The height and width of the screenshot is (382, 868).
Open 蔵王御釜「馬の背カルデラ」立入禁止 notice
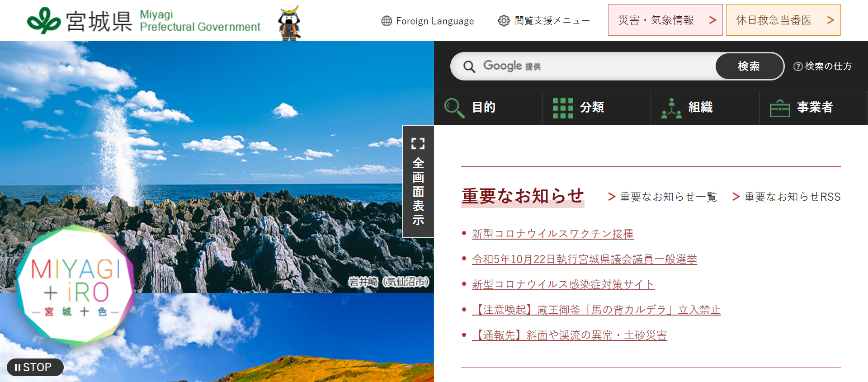(596, 310)
